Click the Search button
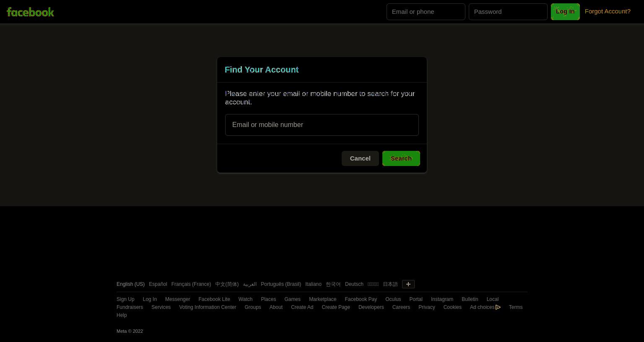Image resolution: width=644 pixels, height=342 pixels. click(x=401, y=158)
